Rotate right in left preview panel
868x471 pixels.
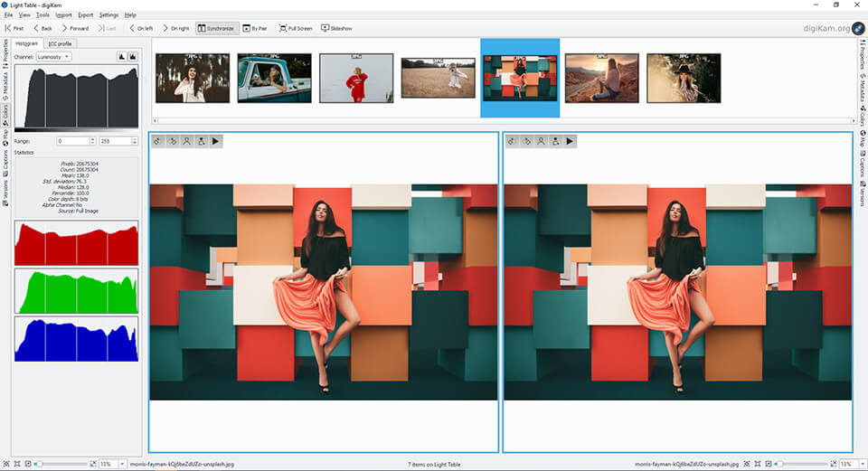click(x=172, y=141)
